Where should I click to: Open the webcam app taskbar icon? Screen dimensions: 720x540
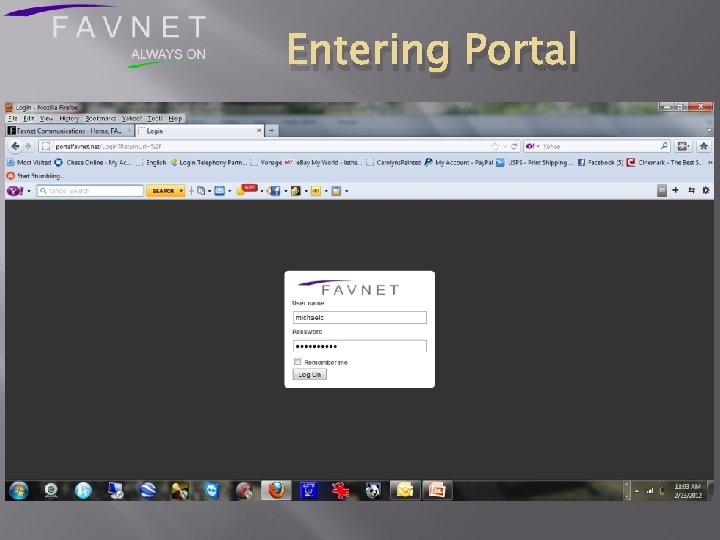[x=51, y=491]
